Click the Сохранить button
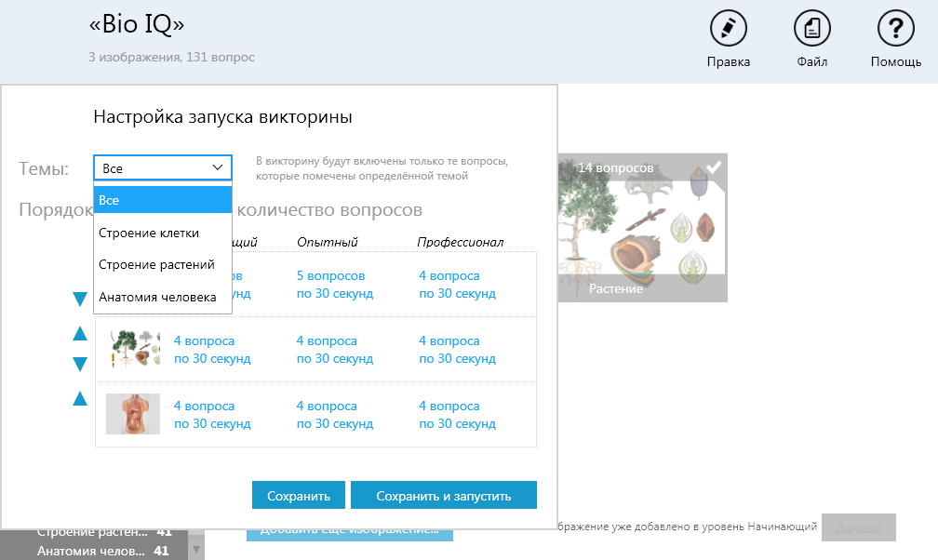The height and width of the screenshot is (560, 938). click(x=298, y=494)
